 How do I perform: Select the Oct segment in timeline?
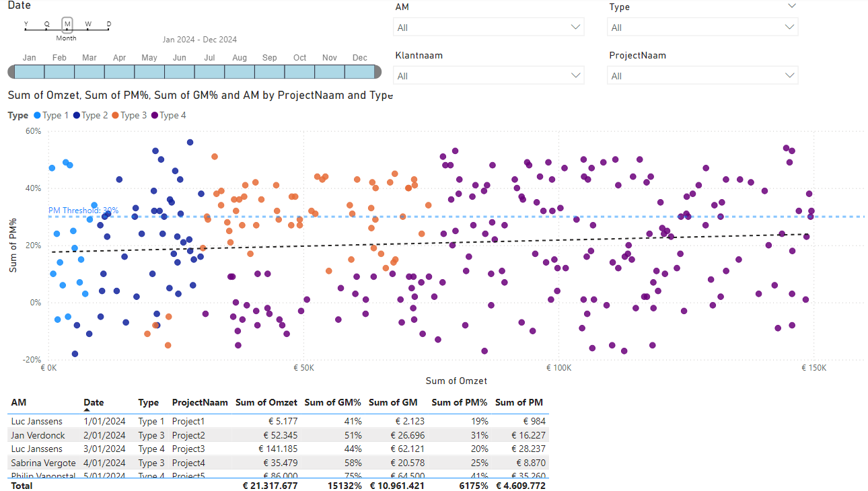click(x=299, y=72)
